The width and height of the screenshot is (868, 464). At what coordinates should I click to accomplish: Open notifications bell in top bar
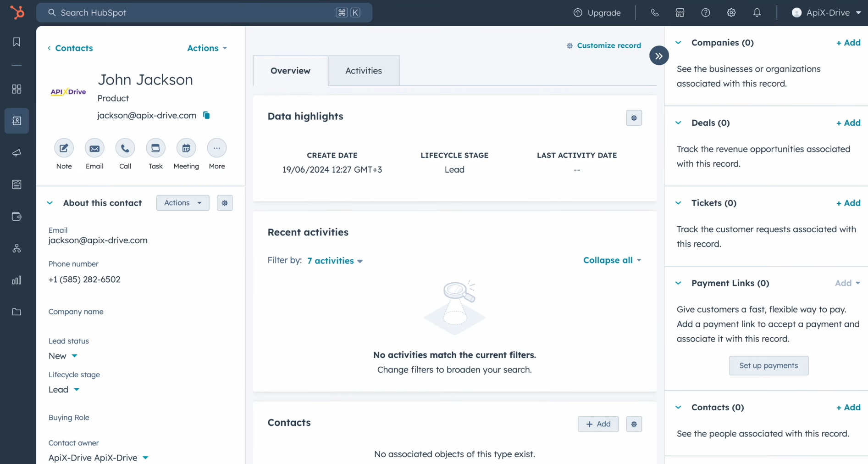tap(757, 12)
